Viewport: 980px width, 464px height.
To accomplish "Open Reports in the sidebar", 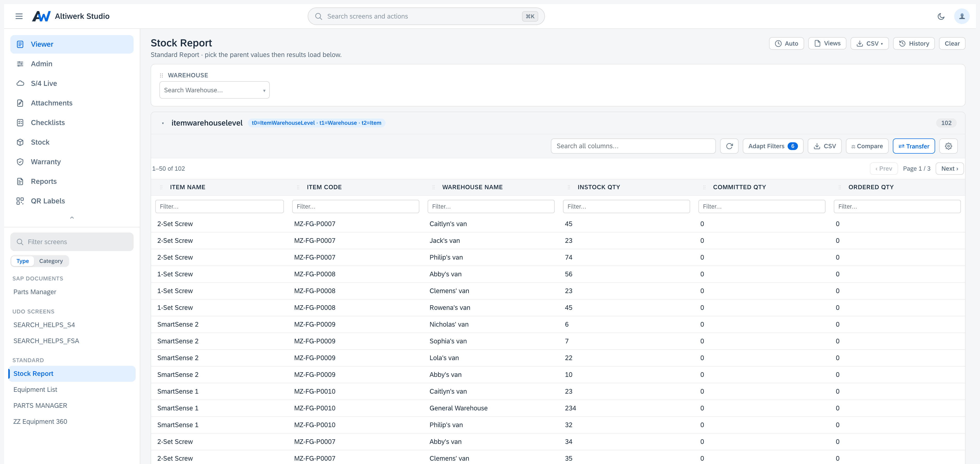I will point(72,181).
